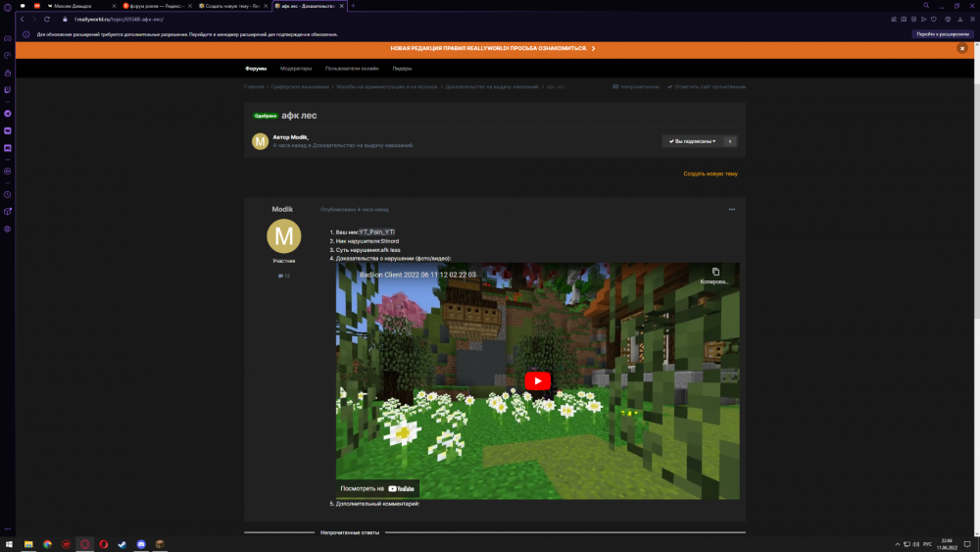
Task: Open GX Control speedometer sidebar icon
Action: 8,56
